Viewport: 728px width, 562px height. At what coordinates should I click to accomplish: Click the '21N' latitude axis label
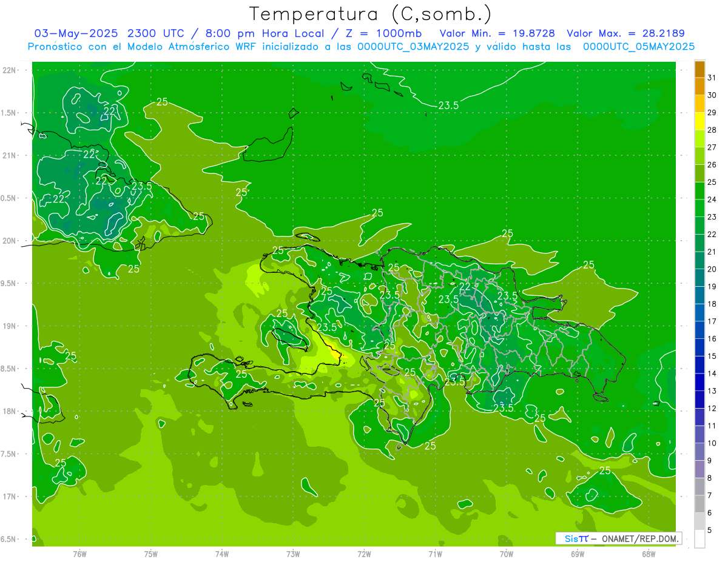(x=9, y=155)
